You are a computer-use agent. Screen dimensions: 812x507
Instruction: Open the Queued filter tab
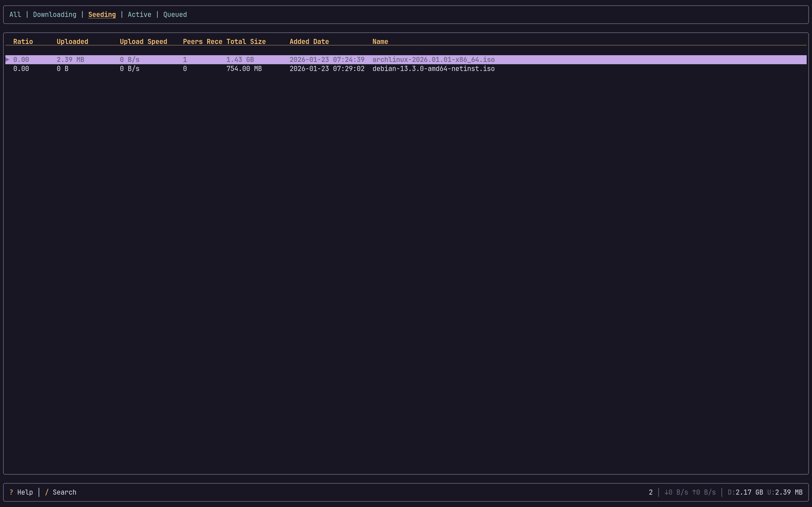click(x=175, y=14)
